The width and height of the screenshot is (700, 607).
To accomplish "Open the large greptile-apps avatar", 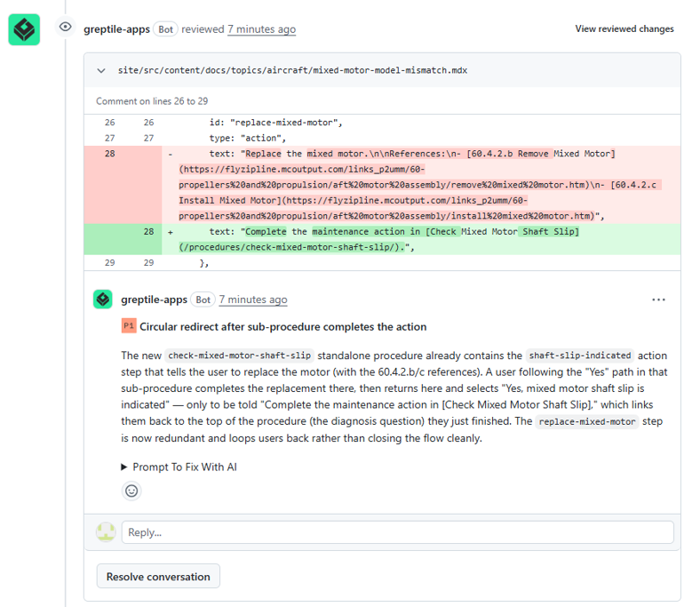I will pos(24,29).
